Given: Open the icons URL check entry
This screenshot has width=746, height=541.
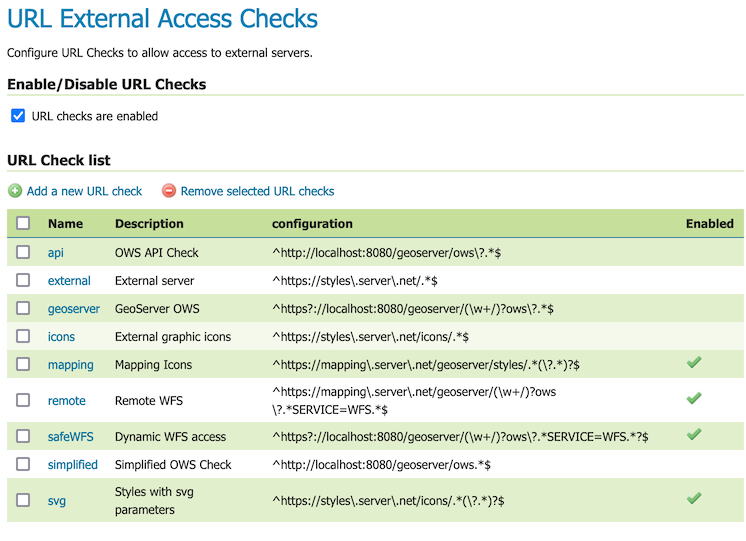Looking at the screenshot, I should [x=61, y=337].
